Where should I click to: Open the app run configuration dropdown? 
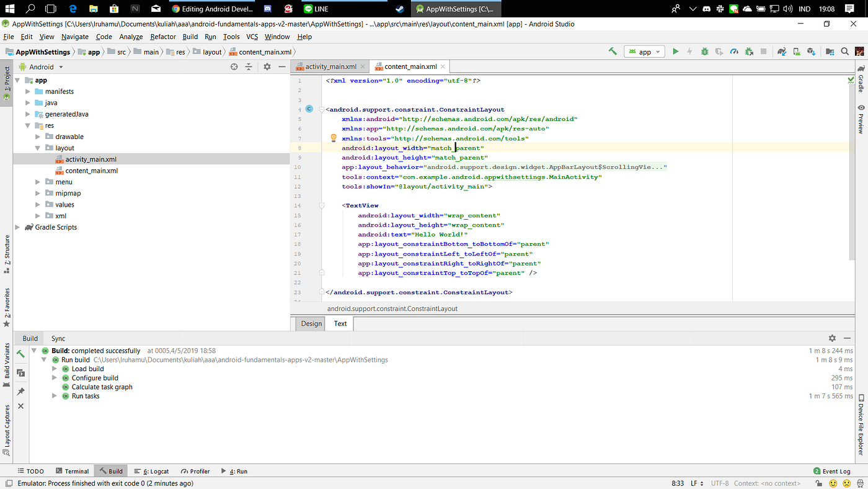[644, 52]
